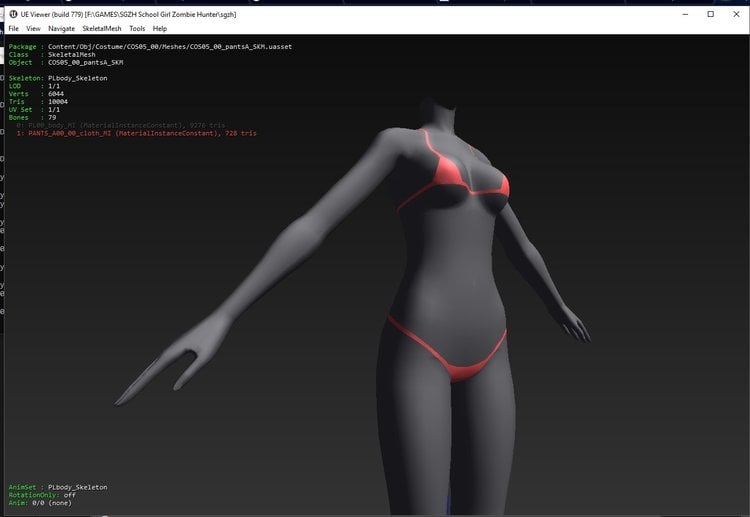The image size is (750, 517).
Task: Minimize the UE Viewer window
Action: pyautogui.click(x=685, y=14)
